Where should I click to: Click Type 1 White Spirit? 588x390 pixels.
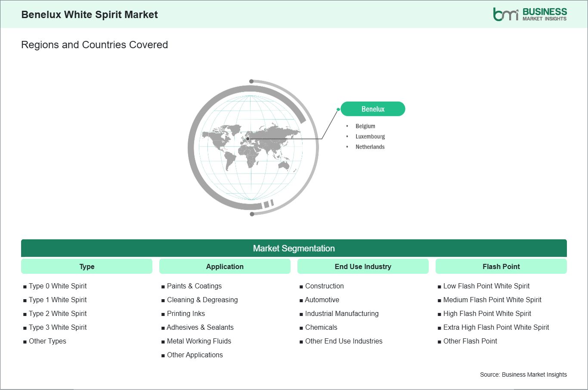pyautogui.click(x=58, y=300)
